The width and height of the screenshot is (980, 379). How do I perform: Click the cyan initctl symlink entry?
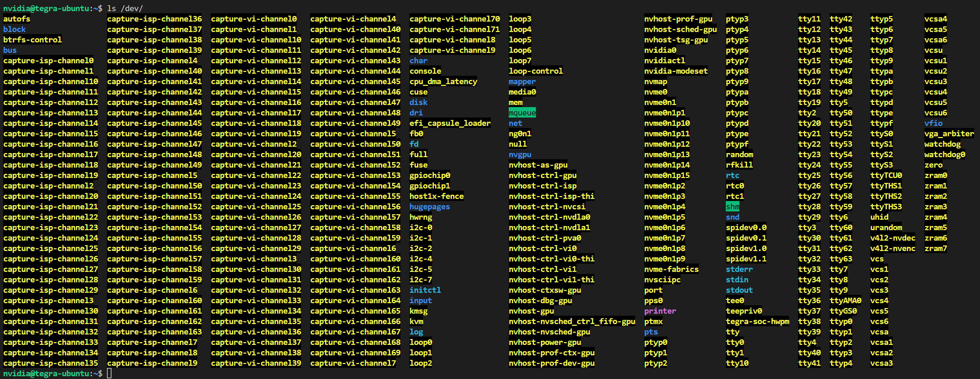tap(425, 290)
